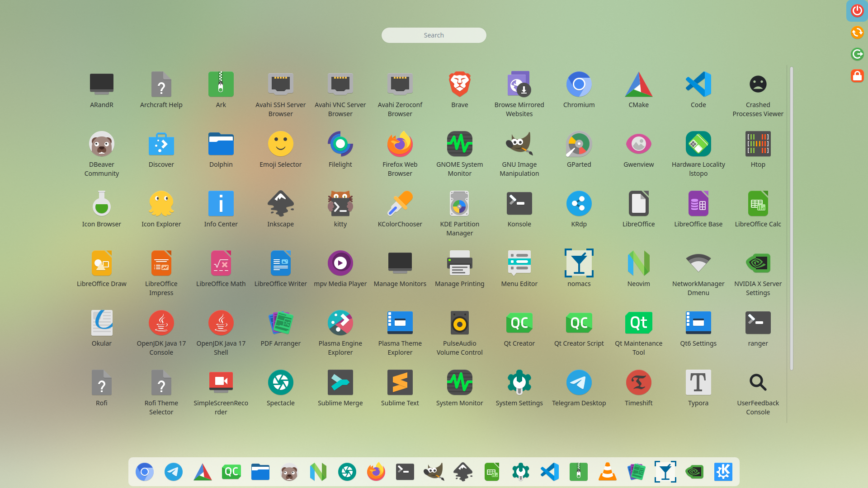Launch ranger file manager
Viewport: 868px width, 488px height.
758,329
